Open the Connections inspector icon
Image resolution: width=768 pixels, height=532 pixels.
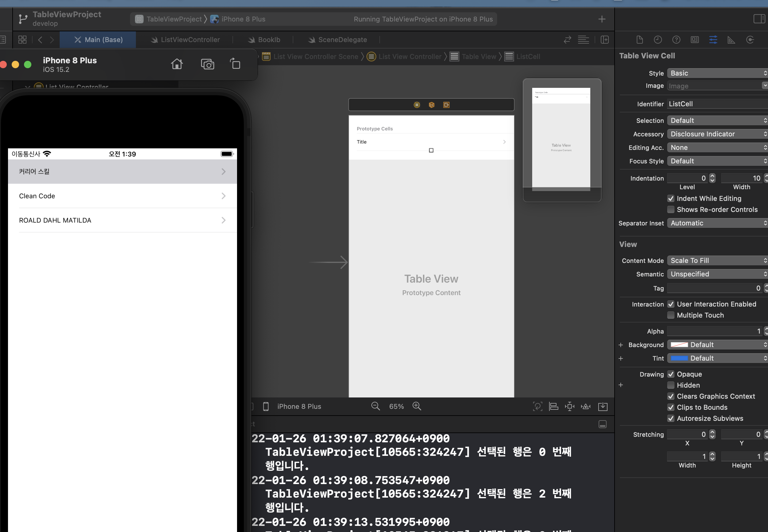click(x=750, y=40)
